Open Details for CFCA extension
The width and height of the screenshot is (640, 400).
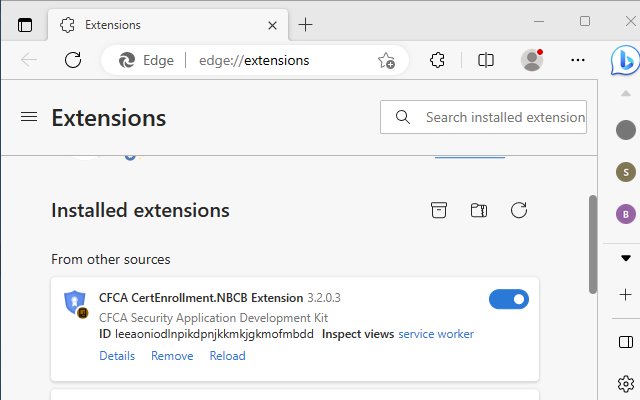(117, 356)
